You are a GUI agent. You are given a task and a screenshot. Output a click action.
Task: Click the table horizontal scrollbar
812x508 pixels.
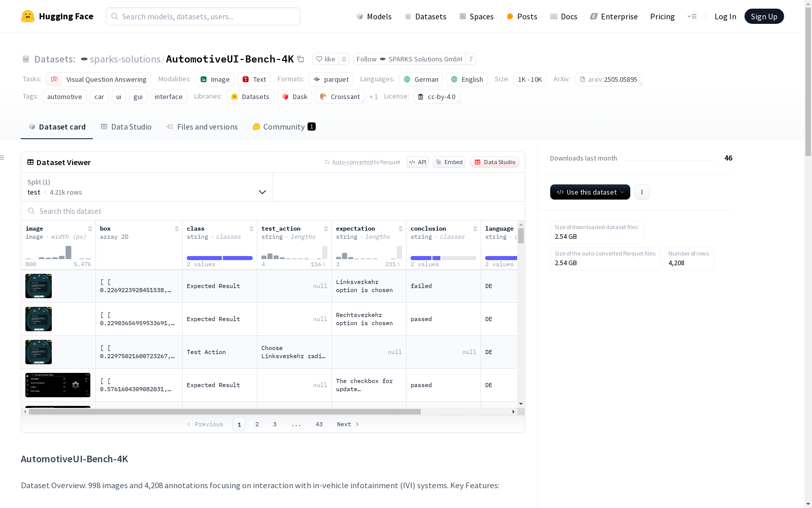[x=225, y=411]
